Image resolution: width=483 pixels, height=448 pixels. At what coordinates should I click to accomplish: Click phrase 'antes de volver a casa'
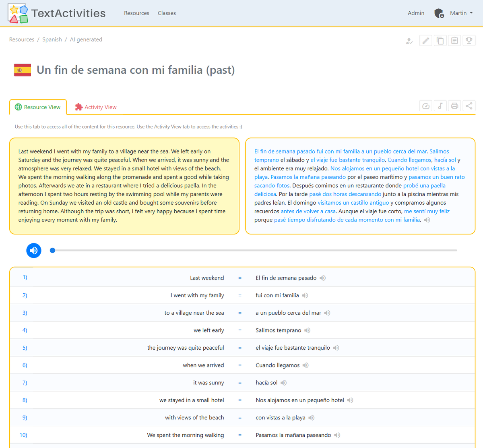click(x=308, y=211)
